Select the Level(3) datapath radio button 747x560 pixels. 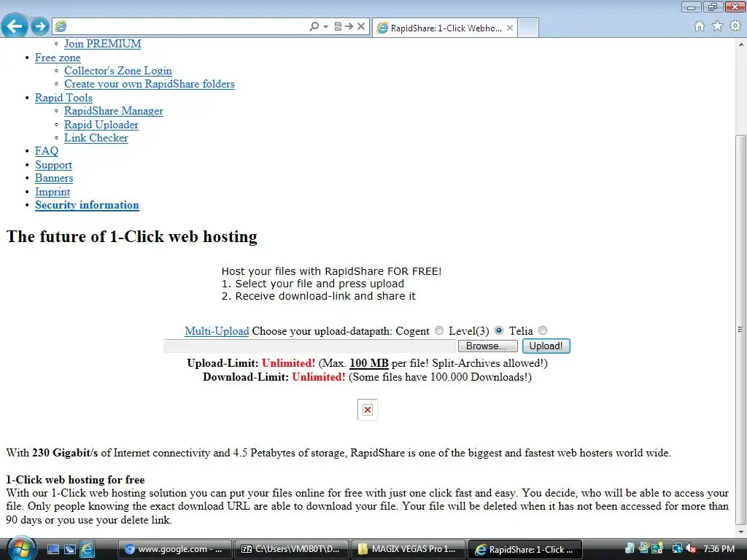click(x=499, y=330)
